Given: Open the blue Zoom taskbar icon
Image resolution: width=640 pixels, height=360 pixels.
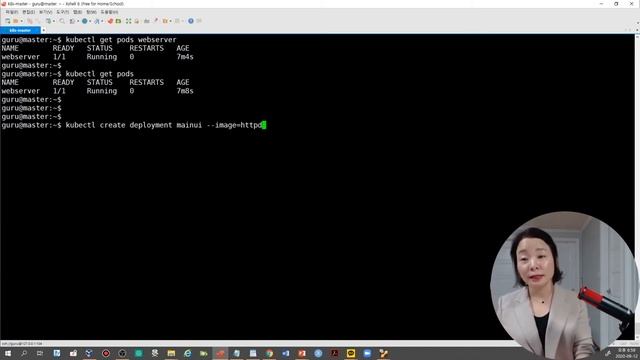Looking at the screenshot, I should point(367,353).
